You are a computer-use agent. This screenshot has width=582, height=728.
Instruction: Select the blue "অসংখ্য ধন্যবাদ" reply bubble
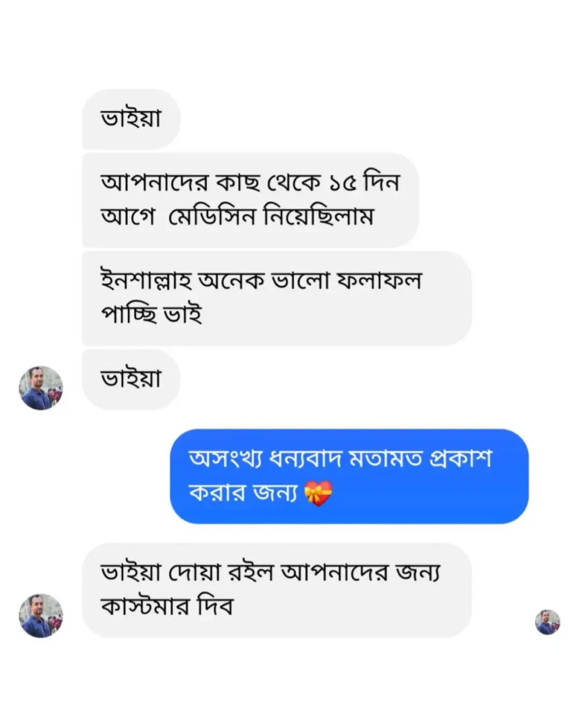coord(349,476)
